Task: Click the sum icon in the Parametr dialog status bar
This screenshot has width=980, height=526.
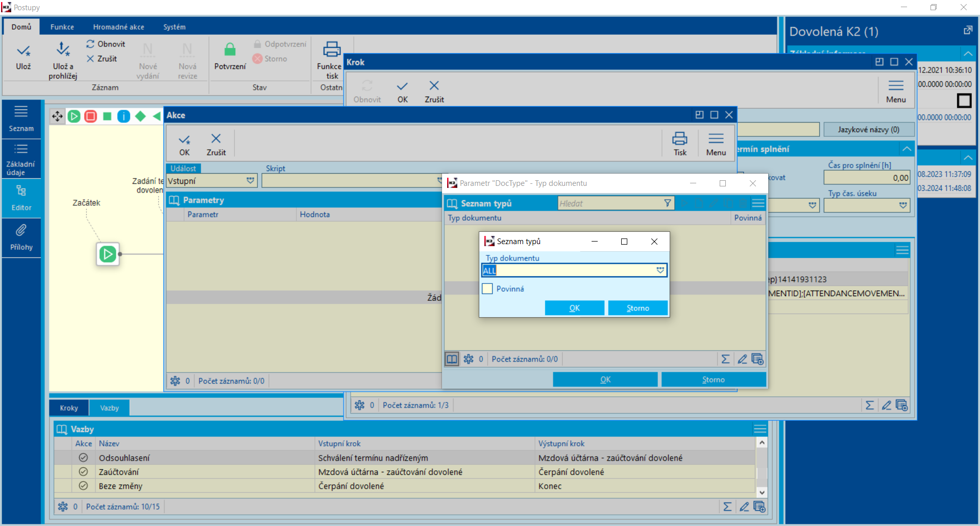Action: click(725, 360)
